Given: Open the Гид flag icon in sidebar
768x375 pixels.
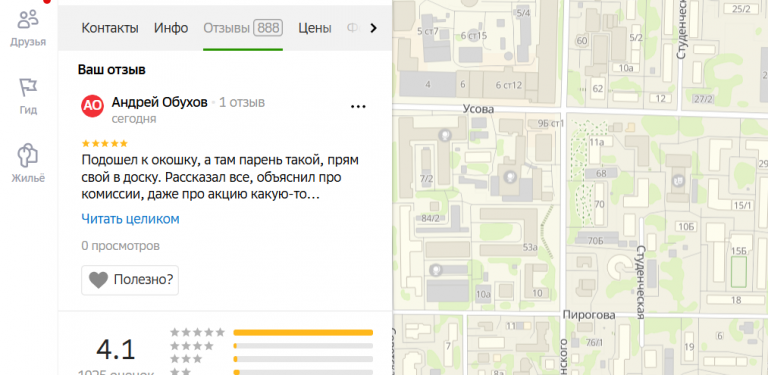Looking at the screenshot, I should coord(28,96).
